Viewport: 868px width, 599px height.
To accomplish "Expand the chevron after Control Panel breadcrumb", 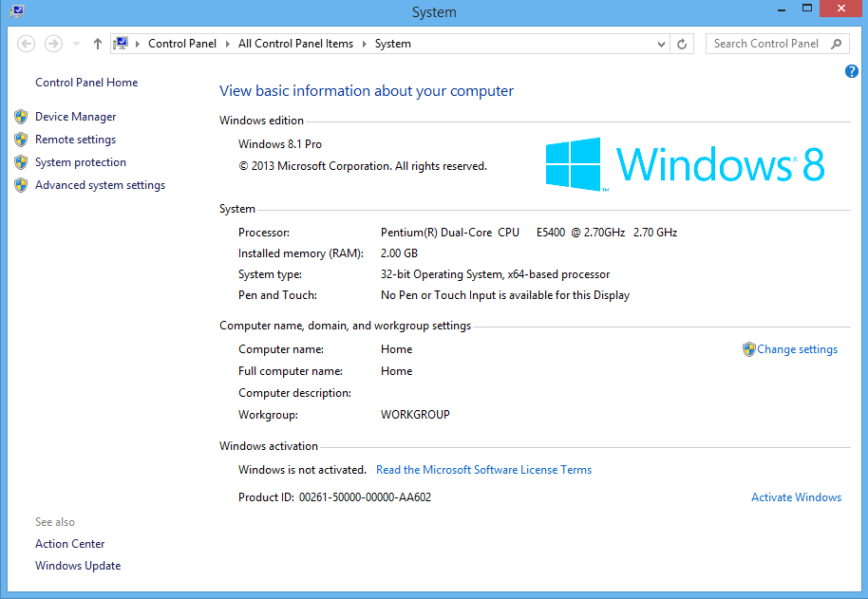I will tap(228, 44).
